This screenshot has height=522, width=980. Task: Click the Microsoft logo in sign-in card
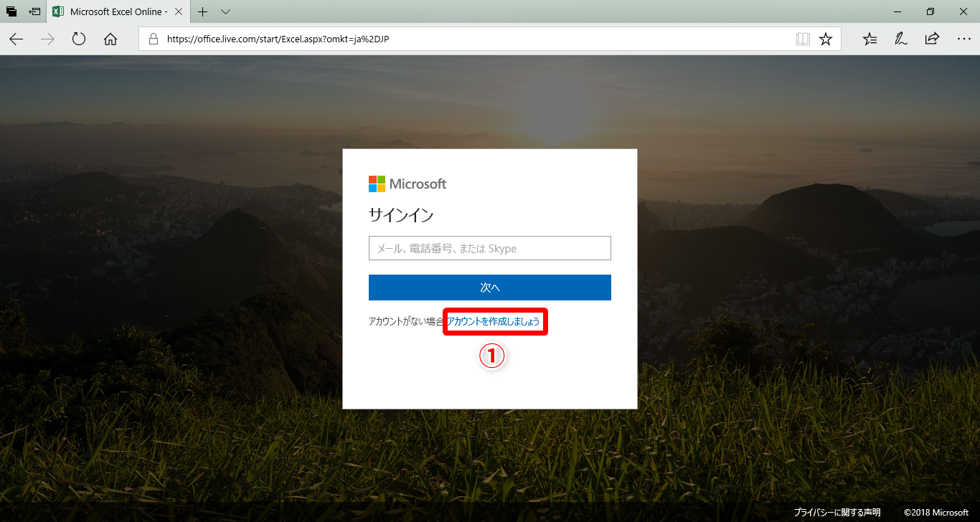point(407,184)
